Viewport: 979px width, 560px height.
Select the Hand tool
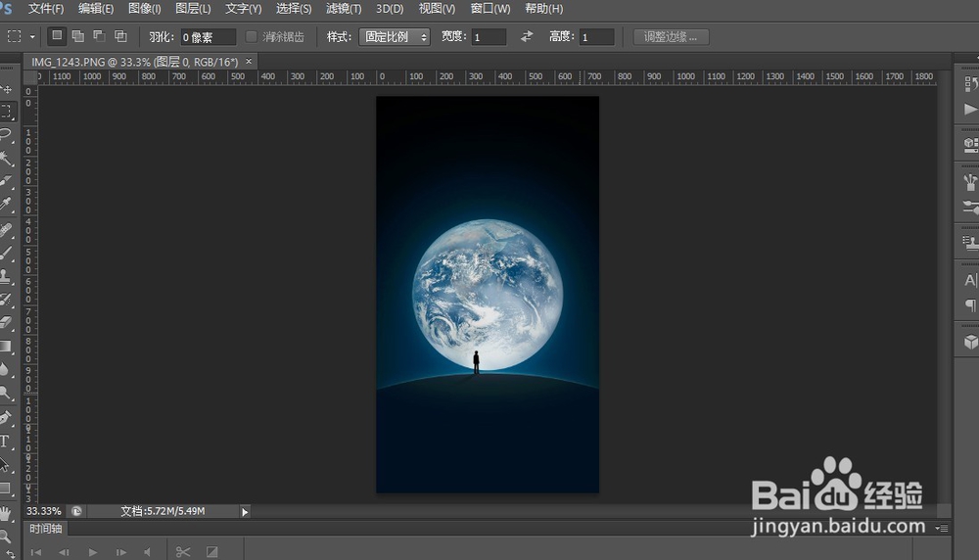pos(5,514)
